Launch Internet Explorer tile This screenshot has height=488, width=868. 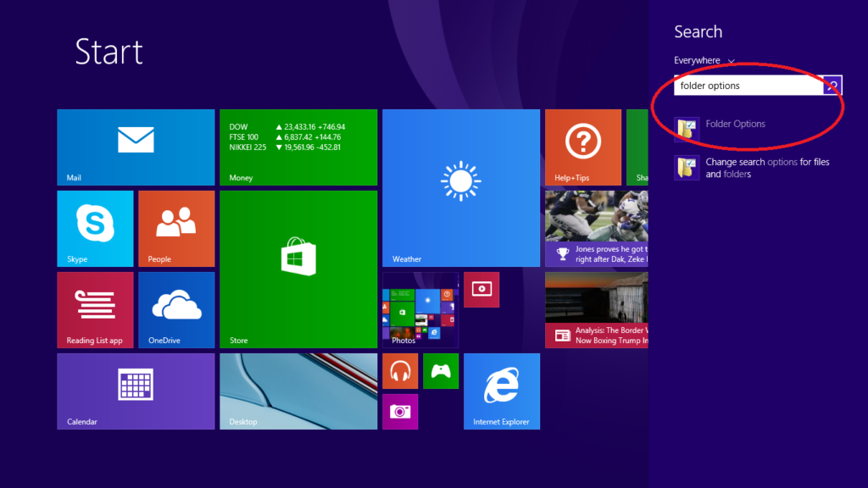pos(502,391)
